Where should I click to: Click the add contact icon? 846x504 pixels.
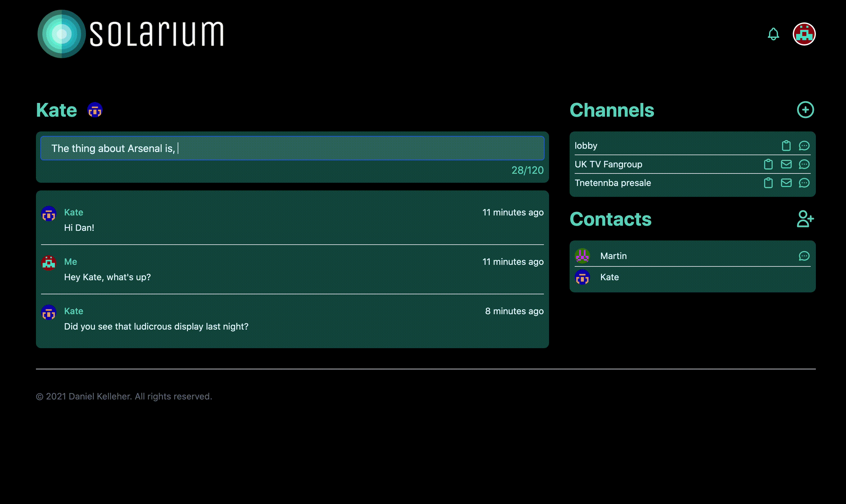(x=805, y=219)
